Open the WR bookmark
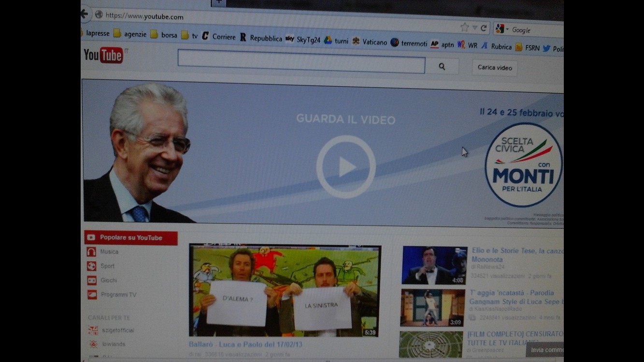The height and width of the screenshot is (362, 644). tap(467, 45)
